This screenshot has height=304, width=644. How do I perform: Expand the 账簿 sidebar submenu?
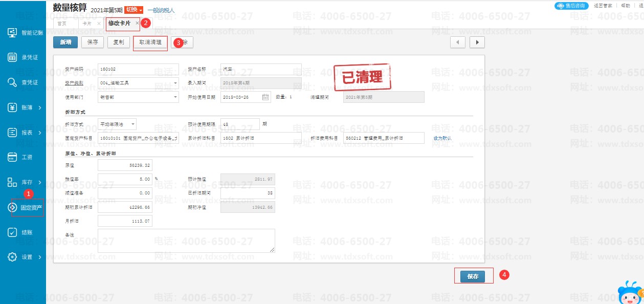(x=40, y=107)
